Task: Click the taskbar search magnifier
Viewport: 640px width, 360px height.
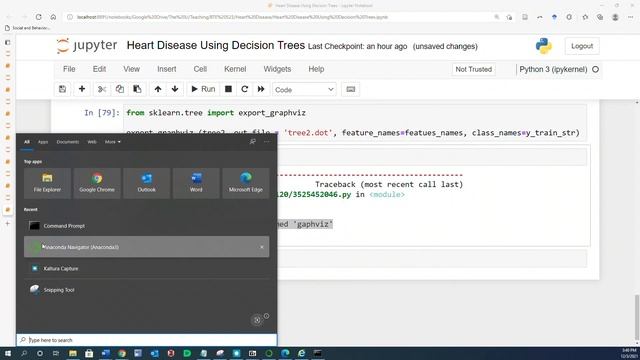Action: point(24,353)
